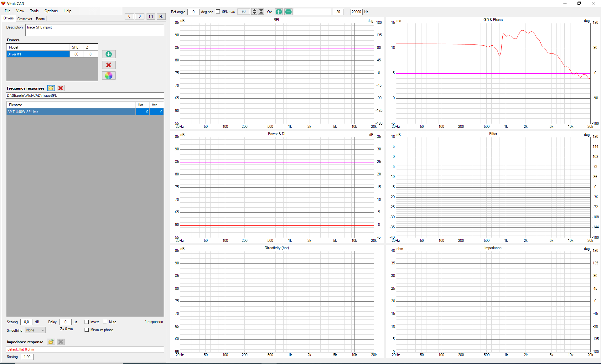Click the Ver column header
Viewport: 601px width, 364px height.
tap(157, 105)
